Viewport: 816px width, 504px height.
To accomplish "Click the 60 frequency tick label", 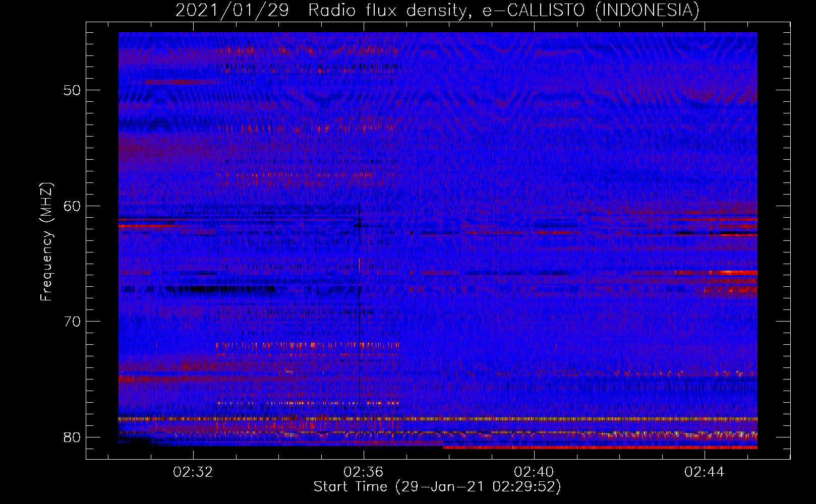I will [x=73, y=206].
